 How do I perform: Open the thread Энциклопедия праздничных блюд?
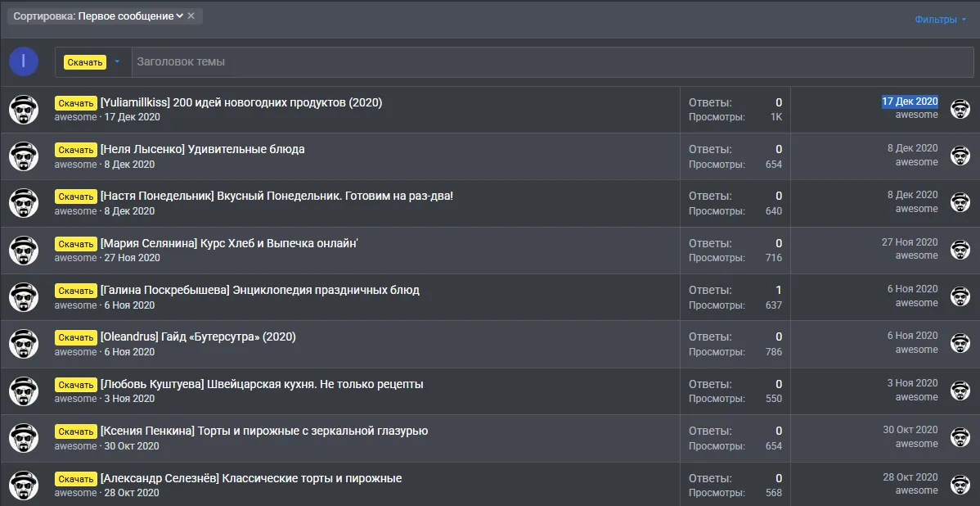tap(260, 290)
